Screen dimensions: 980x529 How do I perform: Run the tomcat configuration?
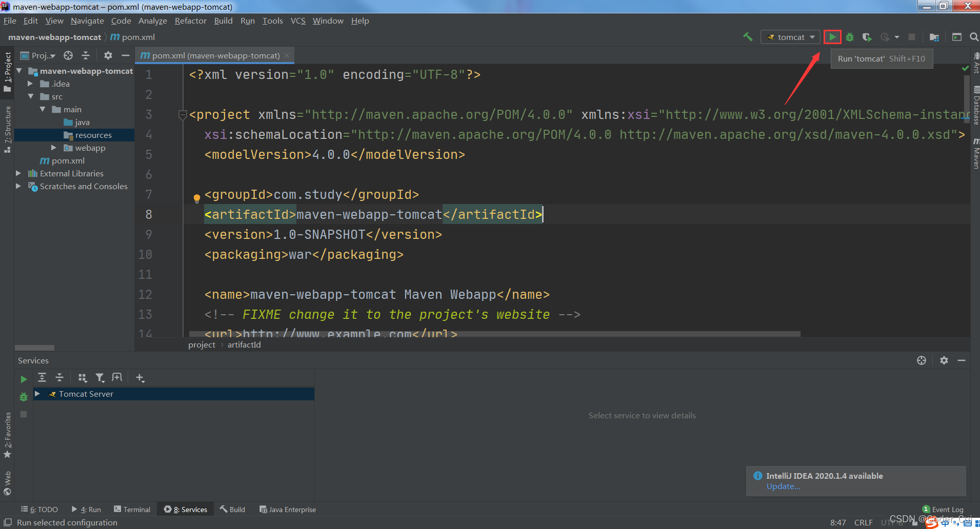tap(832, 37)
